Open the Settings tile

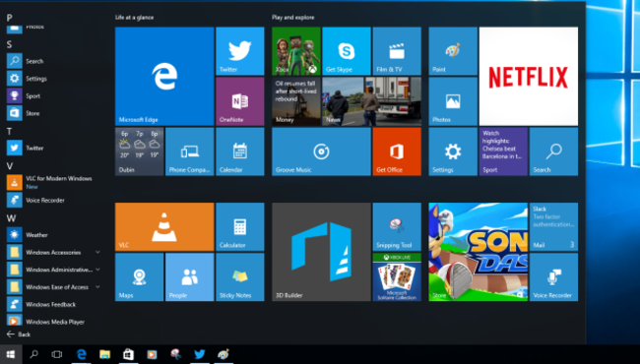453,152
